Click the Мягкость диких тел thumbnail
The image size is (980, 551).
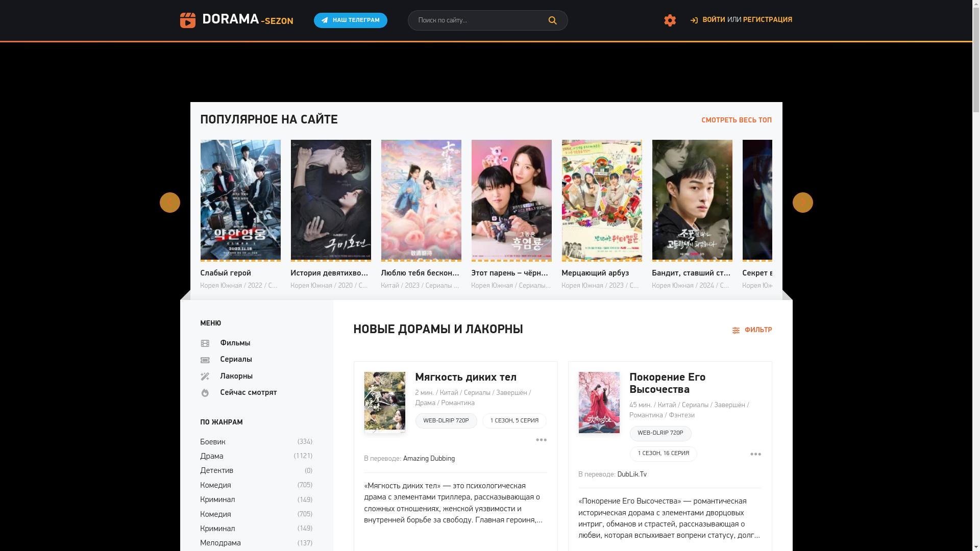pos(385,403)
